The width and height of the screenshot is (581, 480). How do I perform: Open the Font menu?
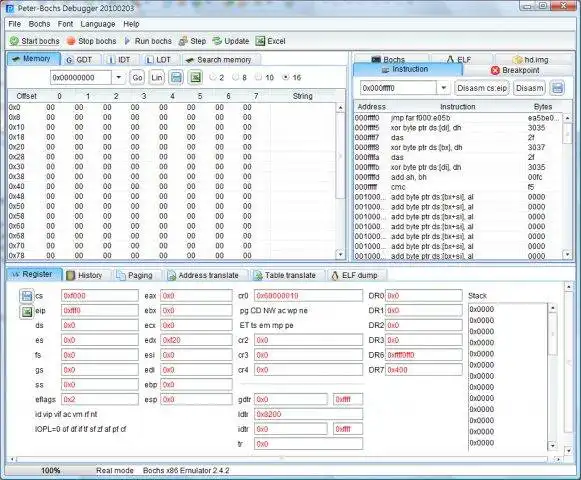point(65,24)
